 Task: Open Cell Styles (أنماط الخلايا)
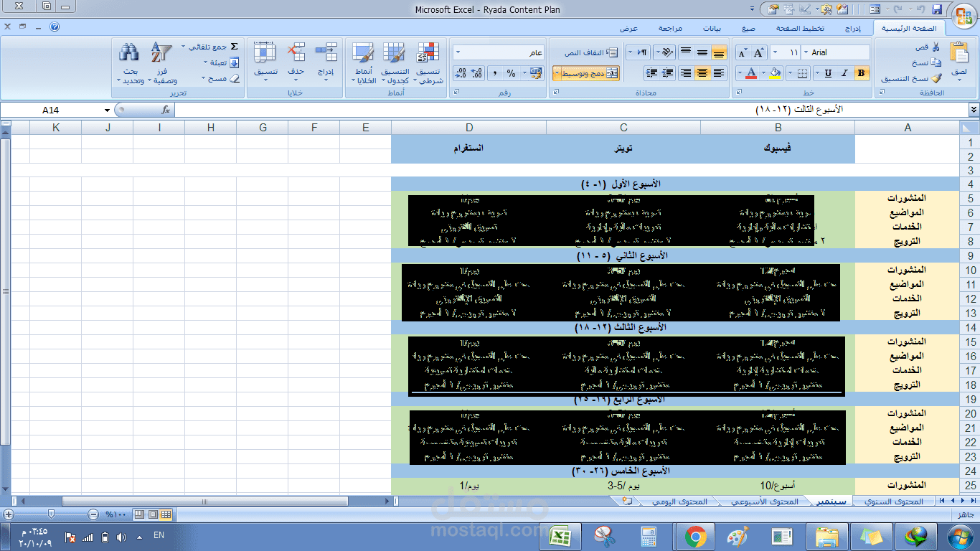(x=364, y=64)
